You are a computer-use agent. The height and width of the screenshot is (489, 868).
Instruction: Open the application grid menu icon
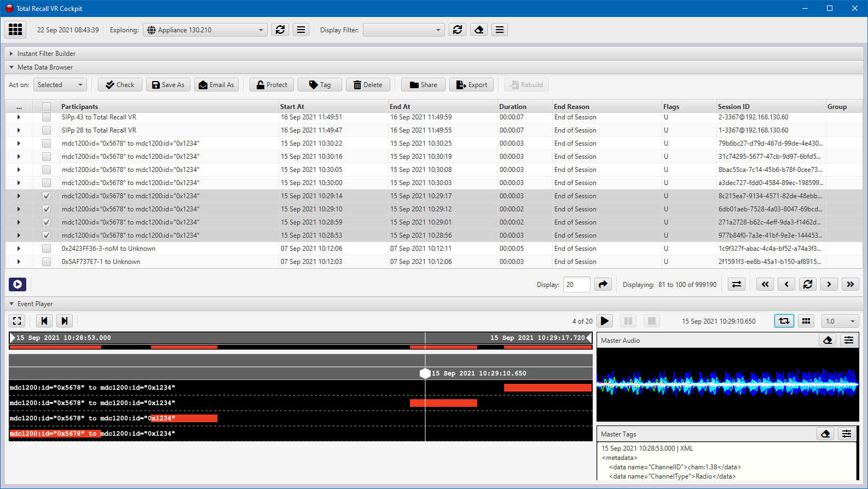click(x=15, y=30)
